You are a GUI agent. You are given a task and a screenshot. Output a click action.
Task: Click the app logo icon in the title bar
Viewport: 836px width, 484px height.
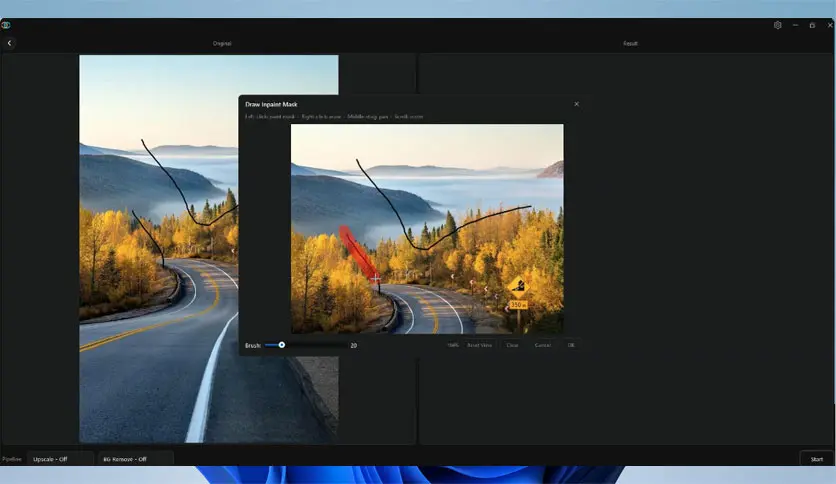click(6, 25)
